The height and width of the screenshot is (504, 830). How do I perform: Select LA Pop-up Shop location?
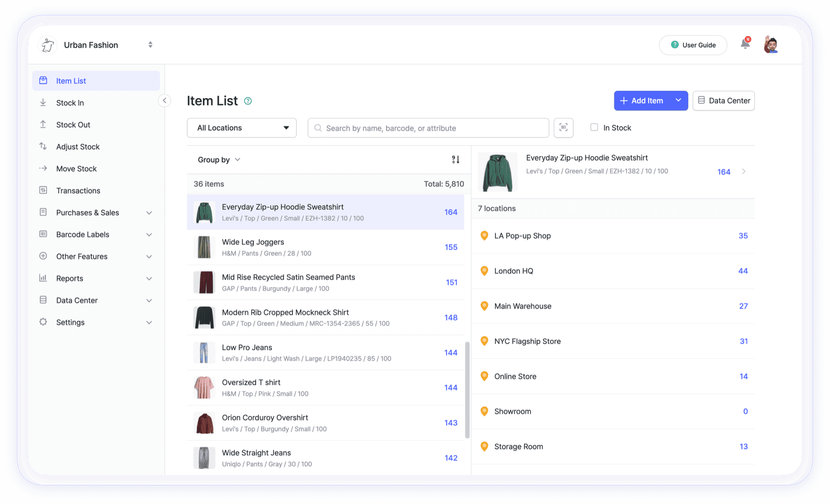pyautogui.click(x=613, y=236)
